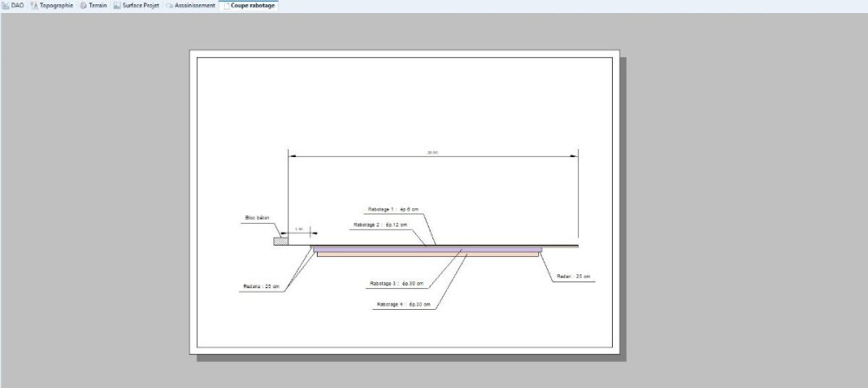Select the Rabotage 1 ép.6 cm label
Viewport: 868px width, 388px height.
(393, 209)
